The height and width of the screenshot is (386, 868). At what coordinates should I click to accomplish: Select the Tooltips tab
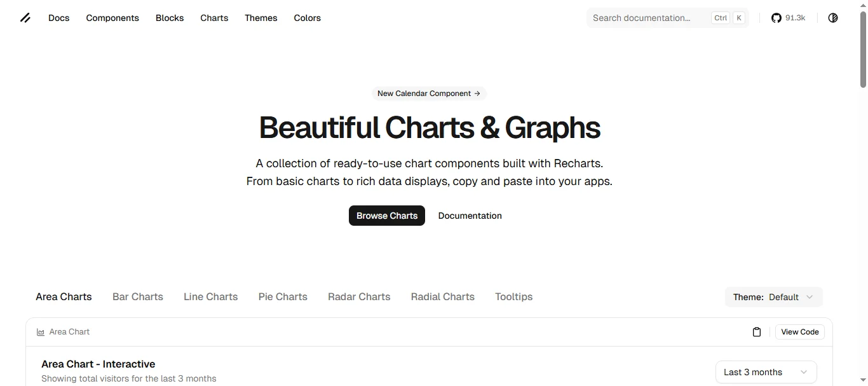(x=513, y=296)
